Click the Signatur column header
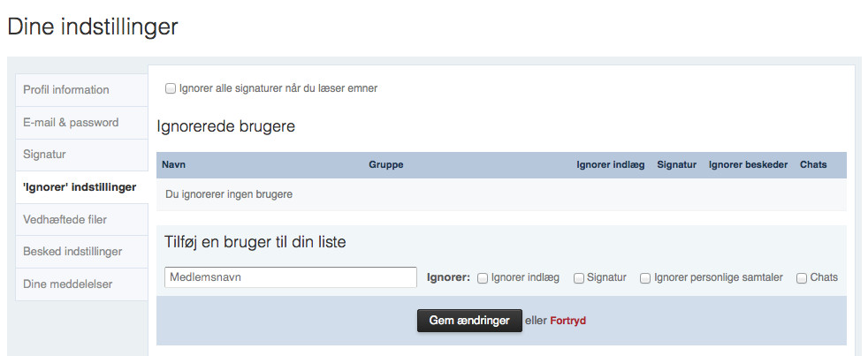 point(676,164)
